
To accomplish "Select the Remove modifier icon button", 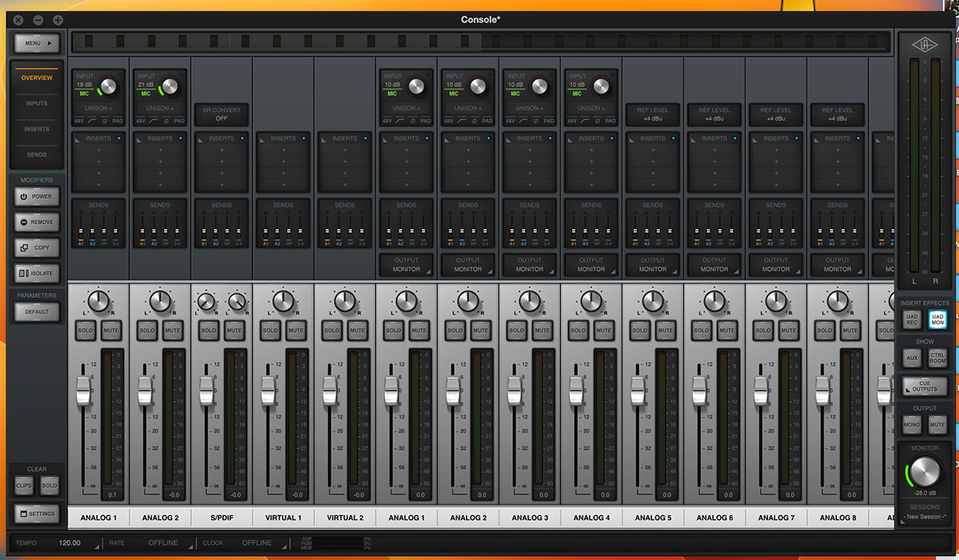I will (37, 222).
